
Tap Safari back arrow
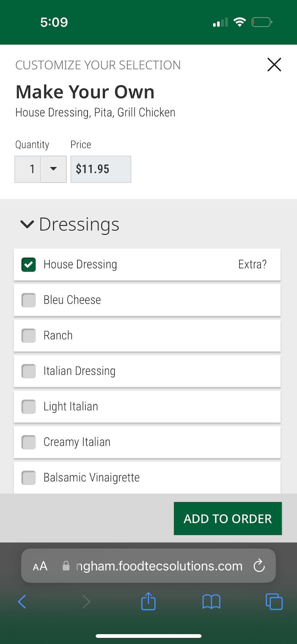22,601
